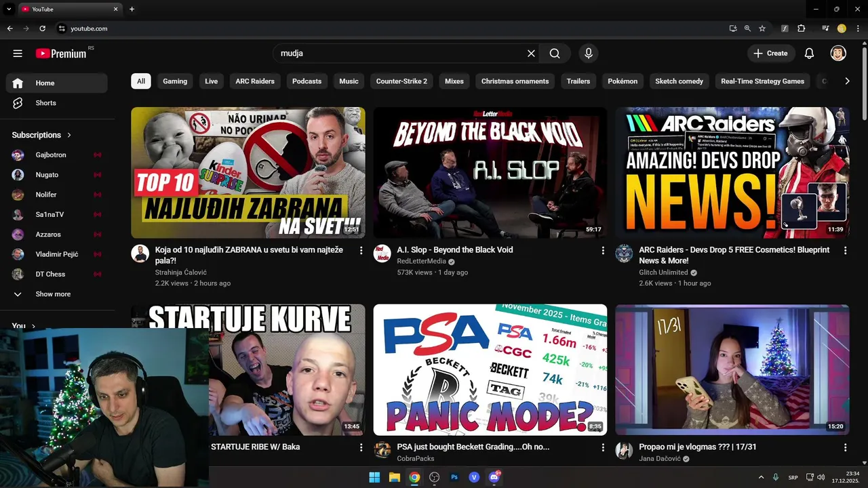Open Shorts in the sidebar

[x=57, y=103]
